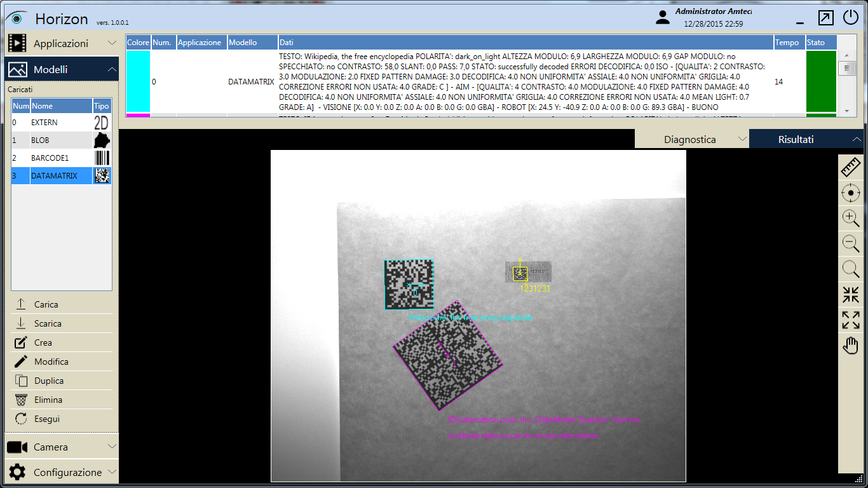The image size is (868, 488).
Task: Click the Carica upload arrow icon
Action: click(x=21, y=304)
